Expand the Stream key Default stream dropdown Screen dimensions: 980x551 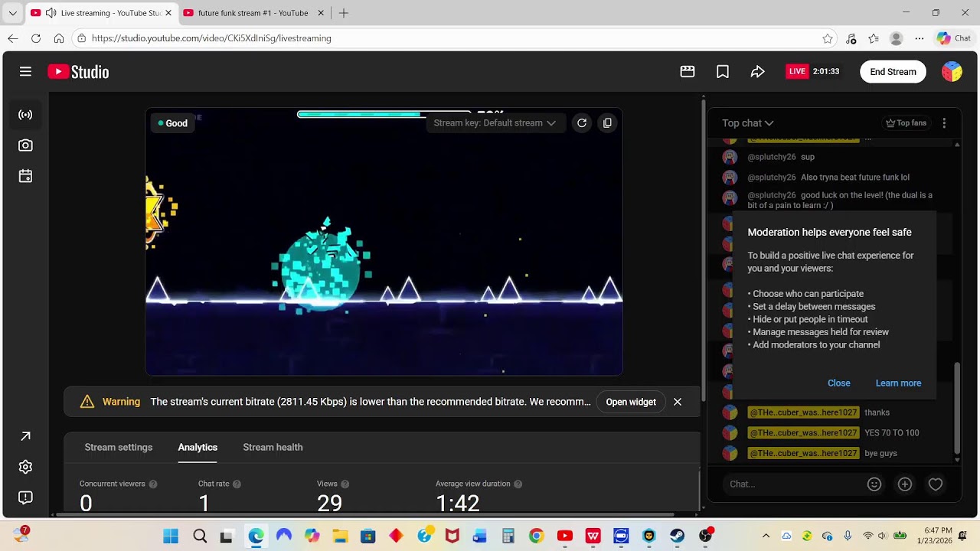coord(495,122)
